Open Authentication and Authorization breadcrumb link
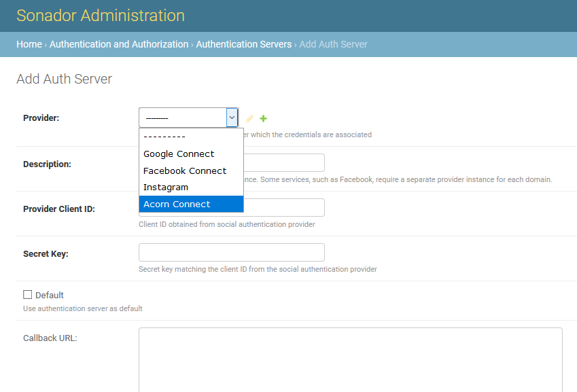Screen dimensions: 577x392 pyautogui.click(x=119, y=44)
